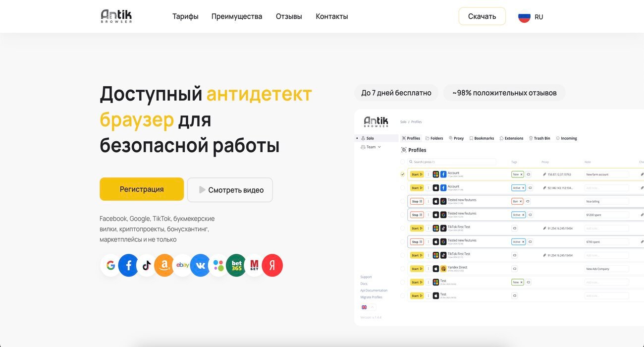Select the bet365 icon
Image resolution: width=644 pixels, height=347 pixels.
pyautogui.click(x=236, y=265)
